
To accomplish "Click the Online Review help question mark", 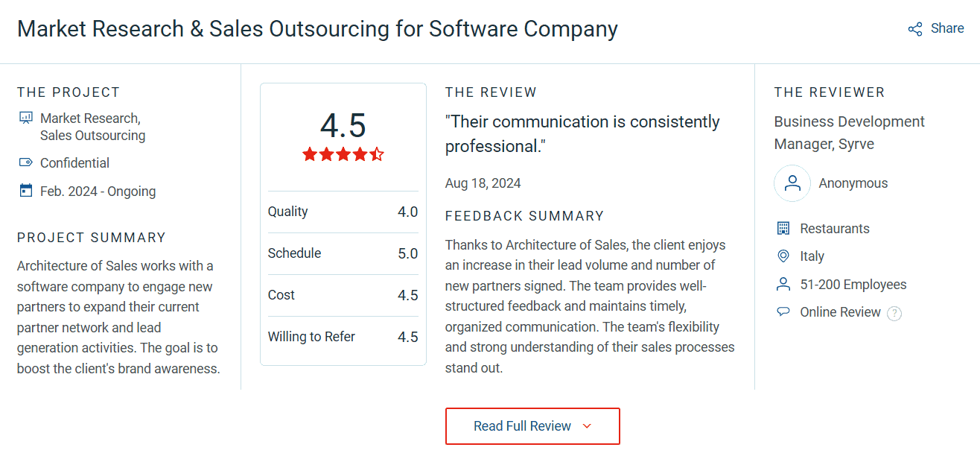I will (894, 313).
